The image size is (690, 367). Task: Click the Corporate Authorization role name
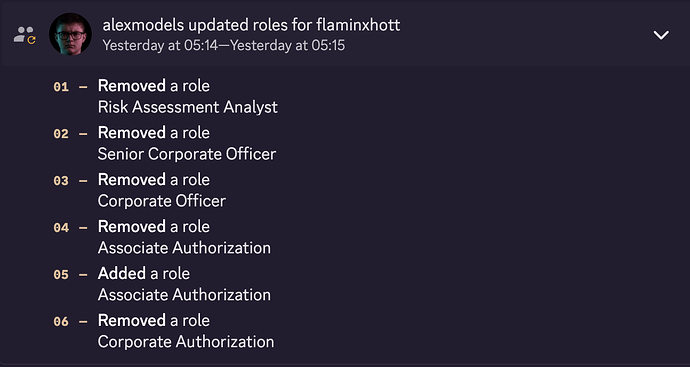click(186, 342)
